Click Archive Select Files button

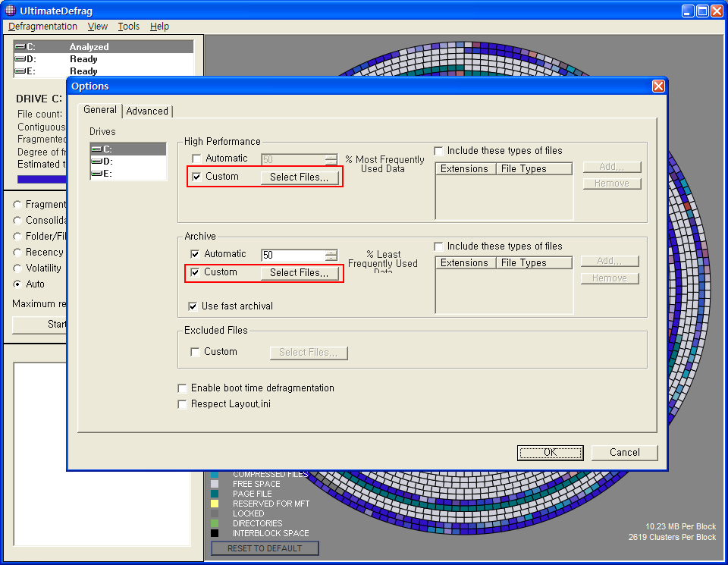(x=300, y=273)
